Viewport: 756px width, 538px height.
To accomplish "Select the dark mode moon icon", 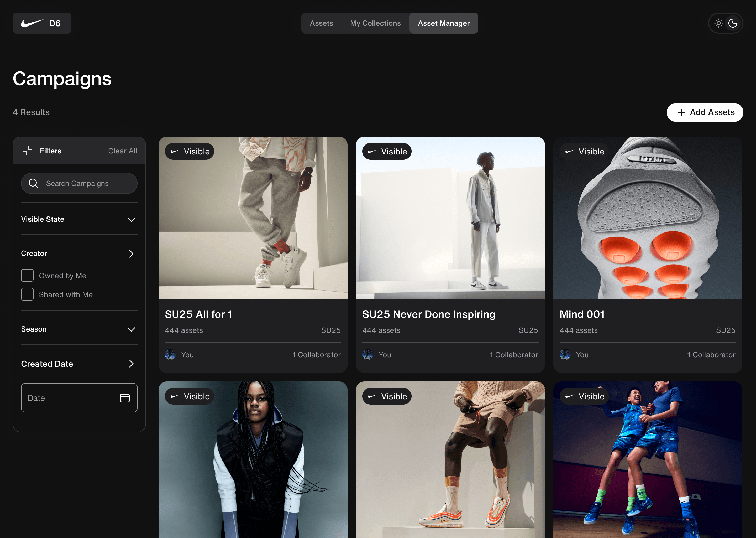I will 733,23.
